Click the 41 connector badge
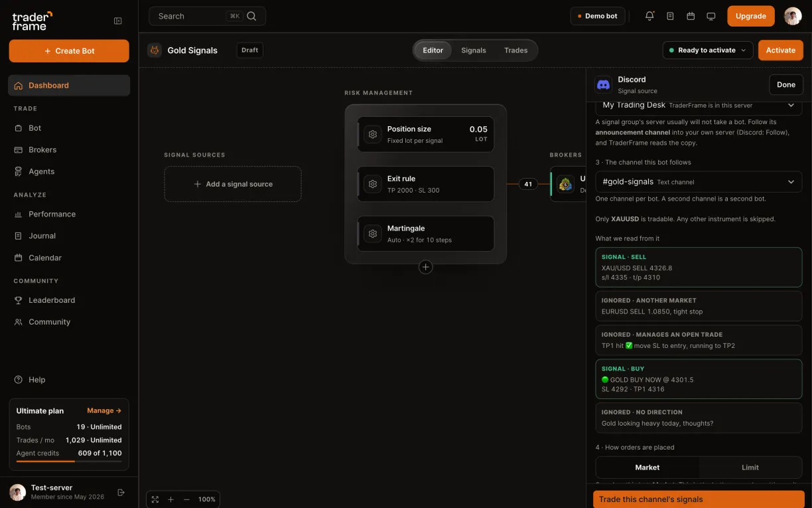The image size is (812, 508). [528, 184]
